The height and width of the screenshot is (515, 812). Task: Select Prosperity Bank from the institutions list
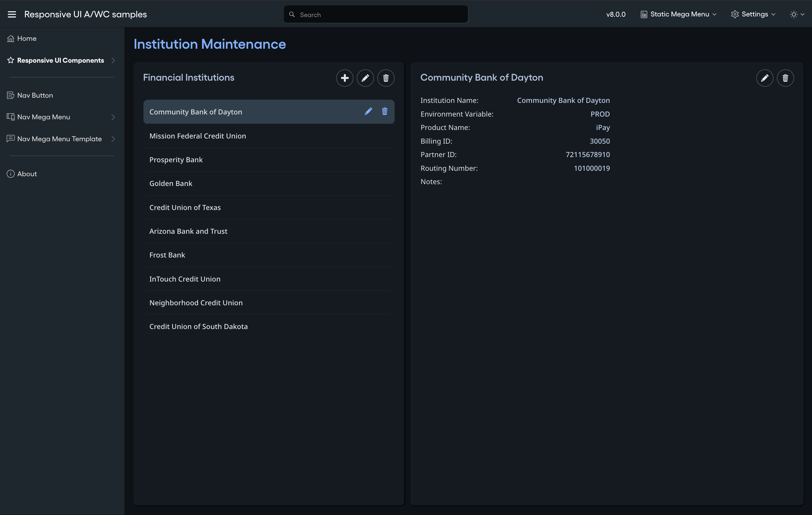[x=176, y=159]
